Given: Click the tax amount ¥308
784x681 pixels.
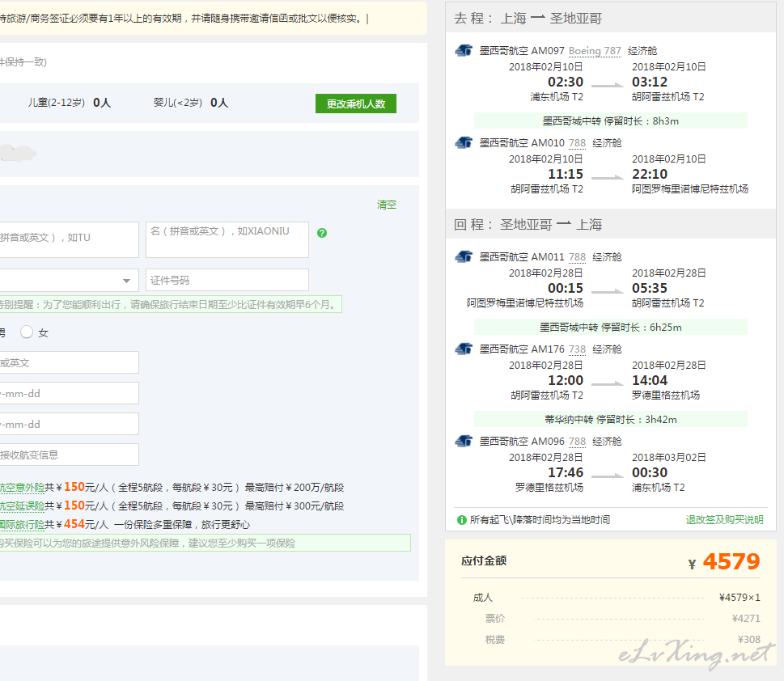Looking at the screenshot, I should (x=749, y=640).
